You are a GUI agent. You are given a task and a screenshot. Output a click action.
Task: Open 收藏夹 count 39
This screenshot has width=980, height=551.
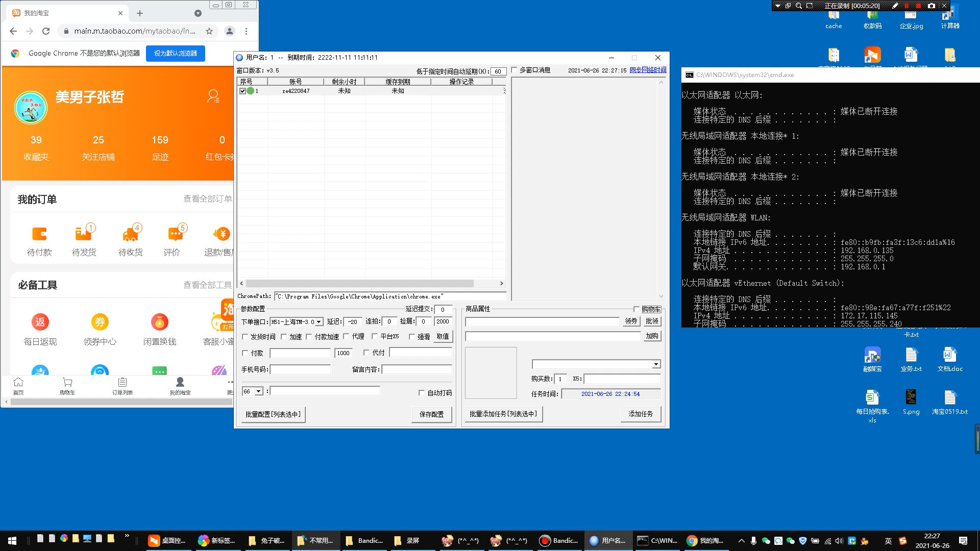(x=36, y=148)
